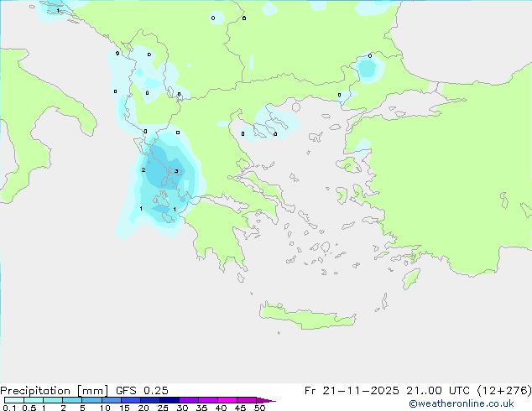Image resolution: width=532 pixels, height=411 pixels.
Task: Select the 5–10 mm legend color swatch
Action: (91, 400)
